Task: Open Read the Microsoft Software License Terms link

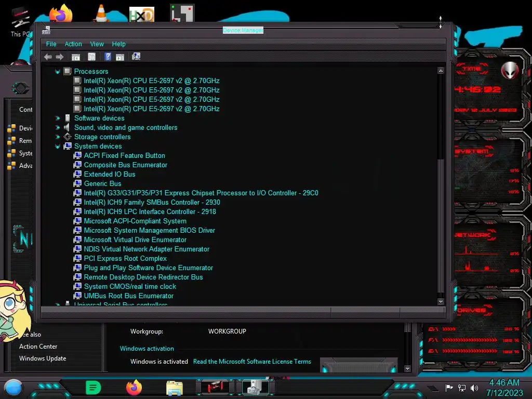Action: [252, 362]
